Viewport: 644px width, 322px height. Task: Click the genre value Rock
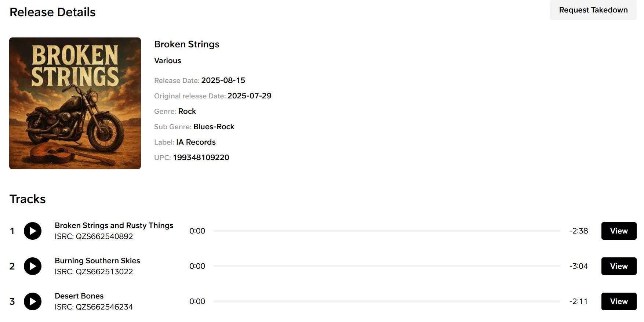(x=187, y=111)
